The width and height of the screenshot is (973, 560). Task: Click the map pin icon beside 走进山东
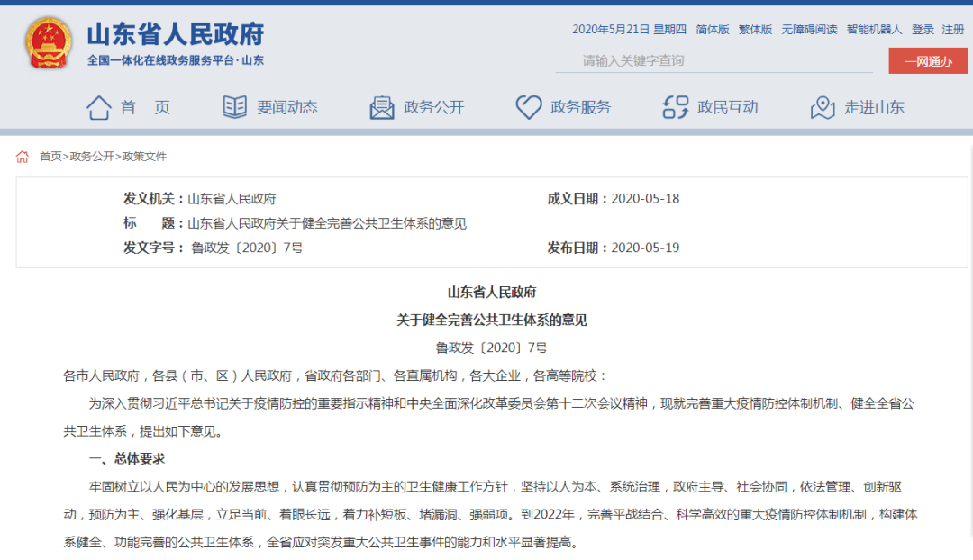[823, 107]
